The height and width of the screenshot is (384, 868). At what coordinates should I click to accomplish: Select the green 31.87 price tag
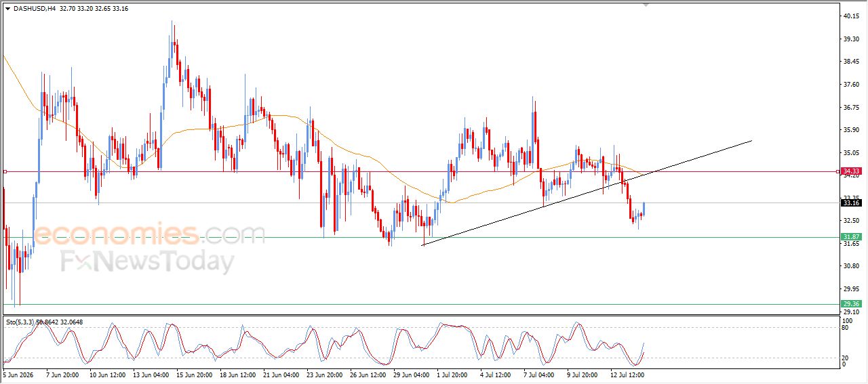[851, 237]
